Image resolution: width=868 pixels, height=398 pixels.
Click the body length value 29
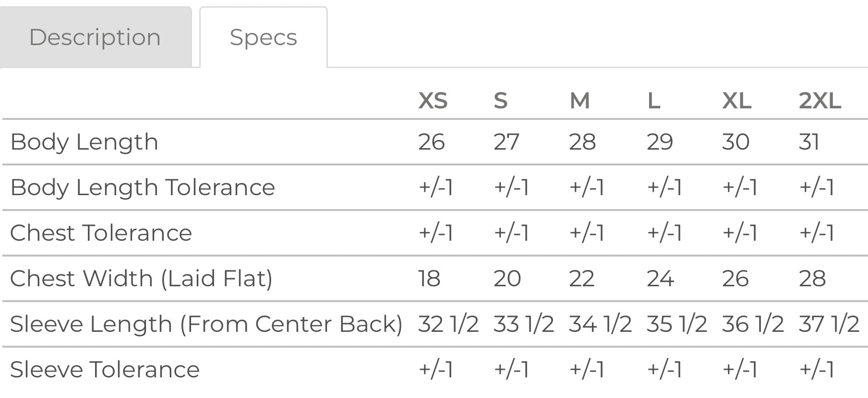click(x=660, y=142)
